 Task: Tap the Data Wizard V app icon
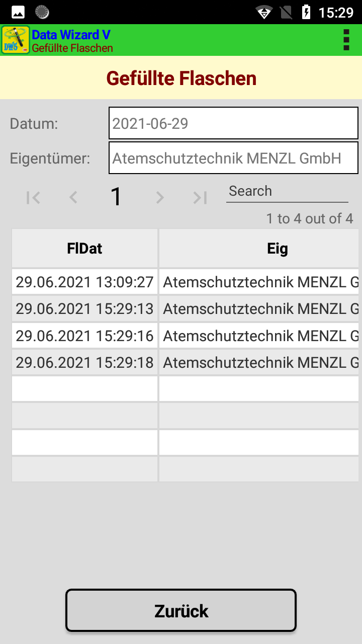point(16,40)
